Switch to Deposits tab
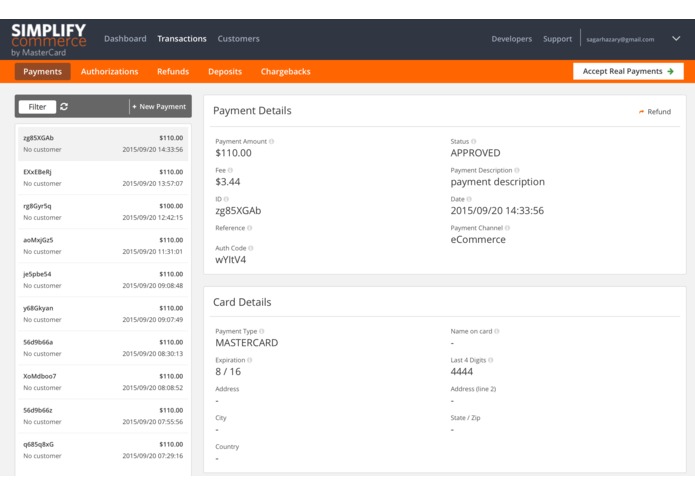The image size is (695, 494). (x=225, y=71)
